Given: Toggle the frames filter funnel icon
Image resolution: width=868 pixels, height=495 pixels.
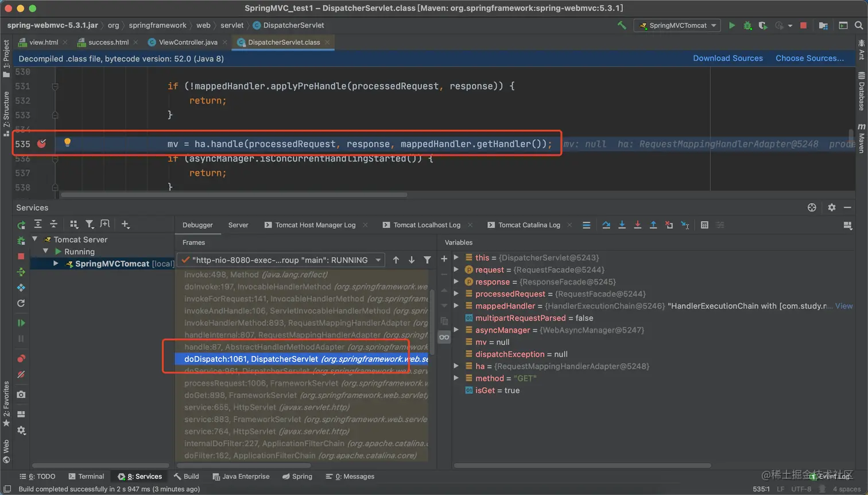Looking at the screenshot, I should coord(427,260).
